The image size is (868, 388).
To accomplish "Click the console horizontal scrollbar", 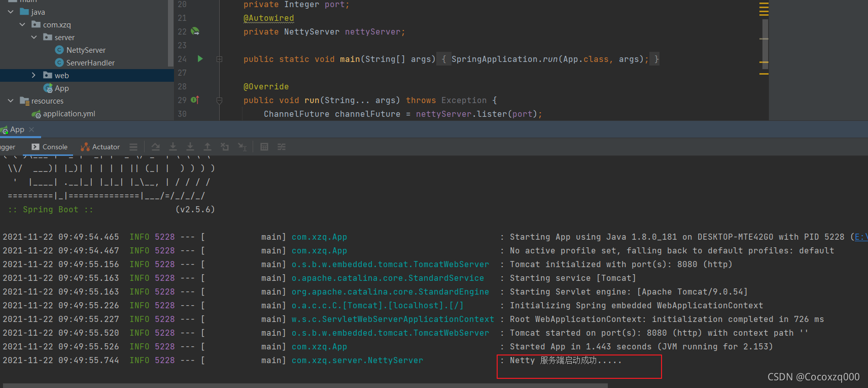I will [304, 385].
